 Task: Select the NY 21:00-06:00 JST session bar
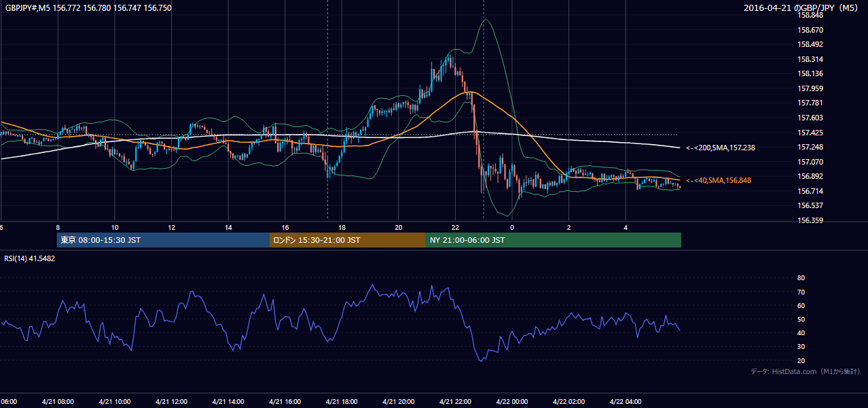[554, 240]
